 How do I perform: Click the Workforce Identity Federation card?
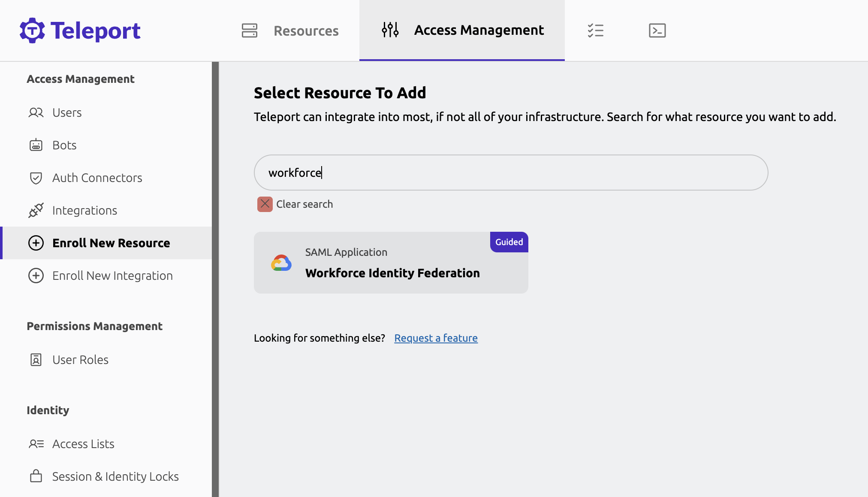click(x=391, y=263)
